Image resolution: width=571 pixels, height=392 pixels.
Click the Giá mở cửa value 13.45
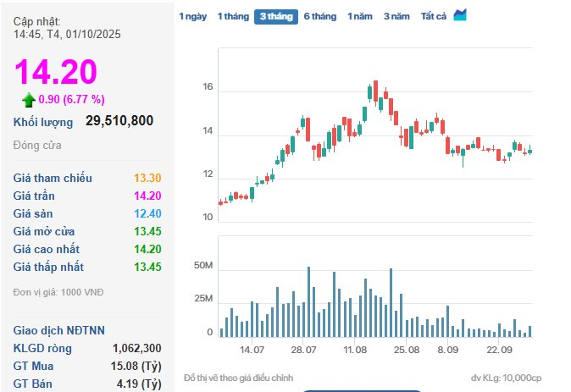point(147,231)
